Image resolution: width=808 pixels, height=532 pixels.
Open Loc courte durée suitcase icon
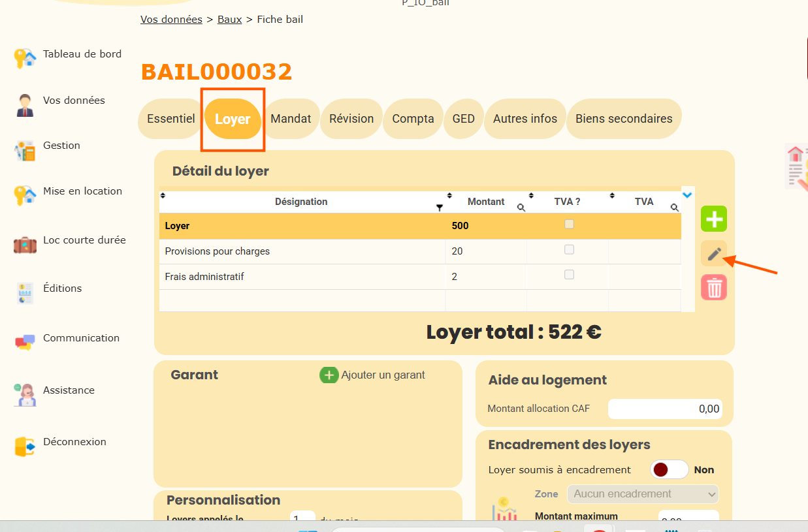[x=25, y=245]
